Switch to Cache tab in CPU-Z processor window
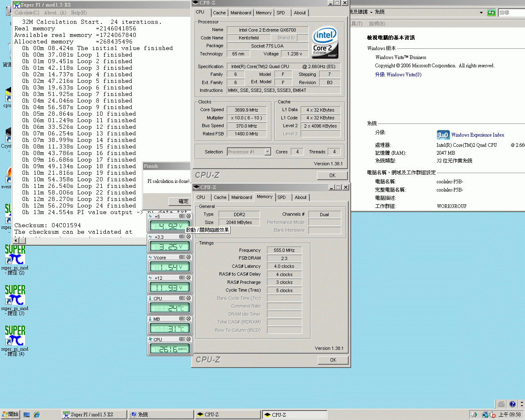The image size is (525, 420). 219,13
